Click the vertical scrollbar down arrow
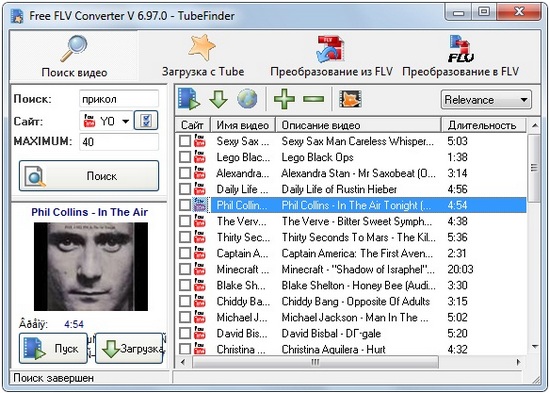This screenshot has width=550, height=393. [535, 347]
